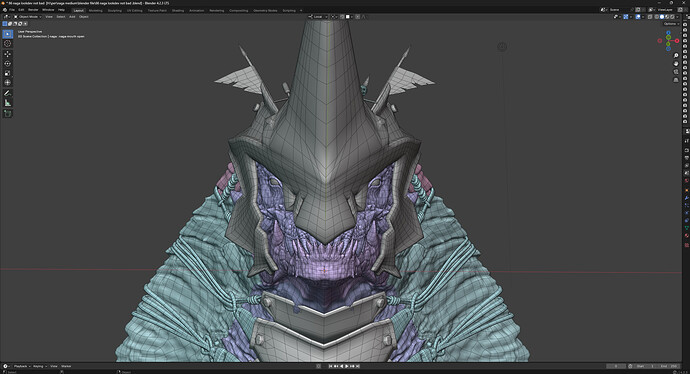Click the blue Z axis gizmo ball

(x=668, y=33)
